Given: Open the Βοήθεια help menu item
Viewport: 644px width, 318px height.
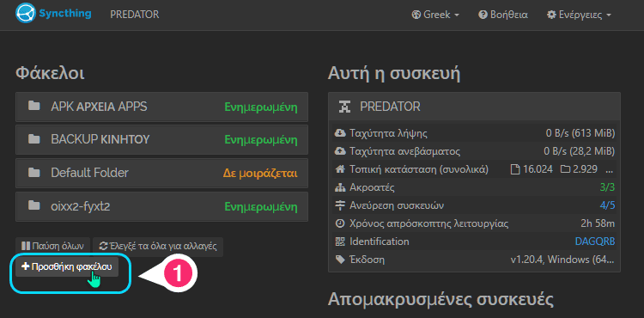Looking at the screenshot, I should pos(503,15).
